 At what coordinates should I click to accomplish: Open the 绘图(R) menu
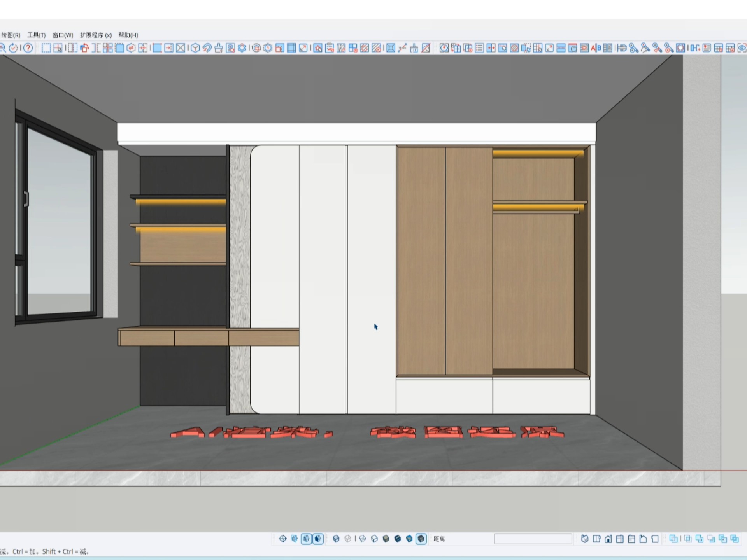11,35
